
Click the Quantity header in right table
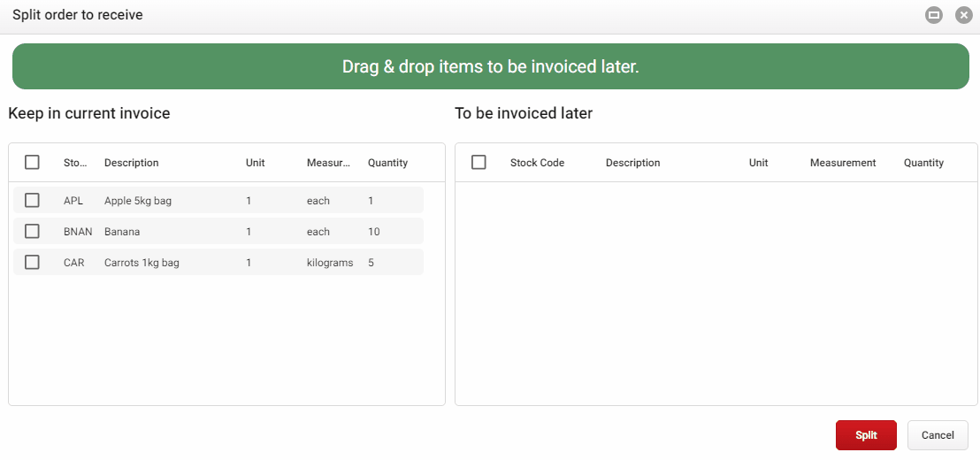pos(923,163)
